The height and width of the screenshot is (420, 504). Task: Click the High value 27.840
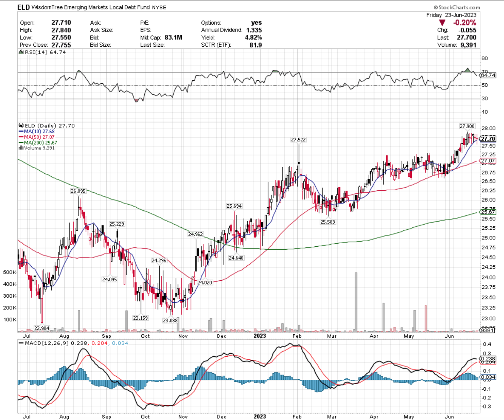pyautogui.click(x=61, y=30)
